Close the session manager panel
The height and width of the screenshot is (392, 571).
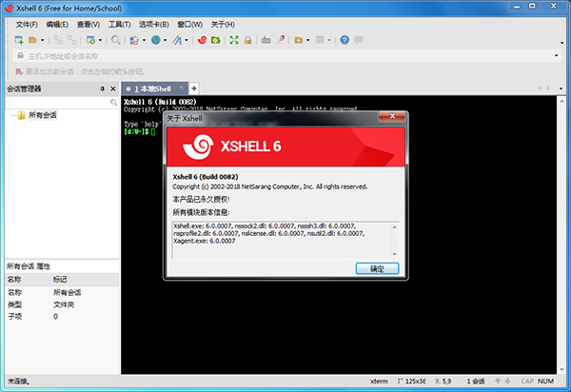tap(113, 88)
